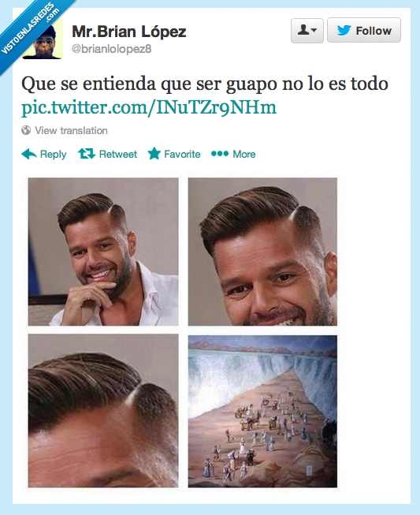Screen dimensions: 420x515
Task: Click View translation text
Action: pos(71,130)
